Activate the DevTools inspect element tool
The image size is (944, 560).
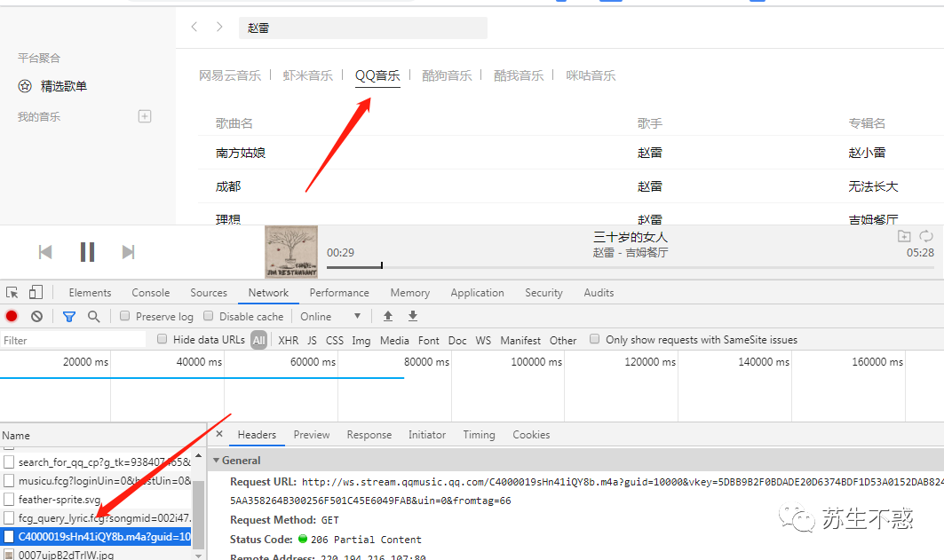(x=12, y=292)
